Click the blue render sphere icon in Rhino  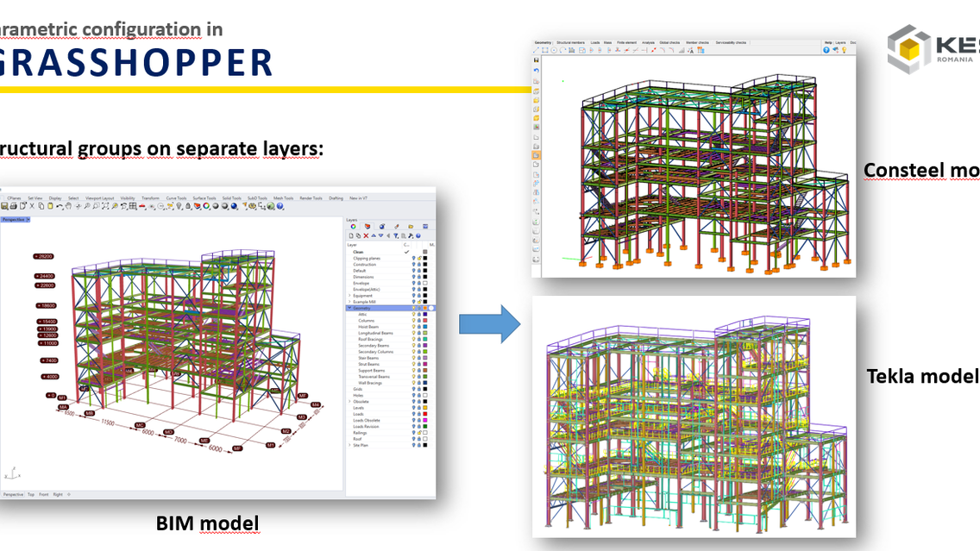234,205
